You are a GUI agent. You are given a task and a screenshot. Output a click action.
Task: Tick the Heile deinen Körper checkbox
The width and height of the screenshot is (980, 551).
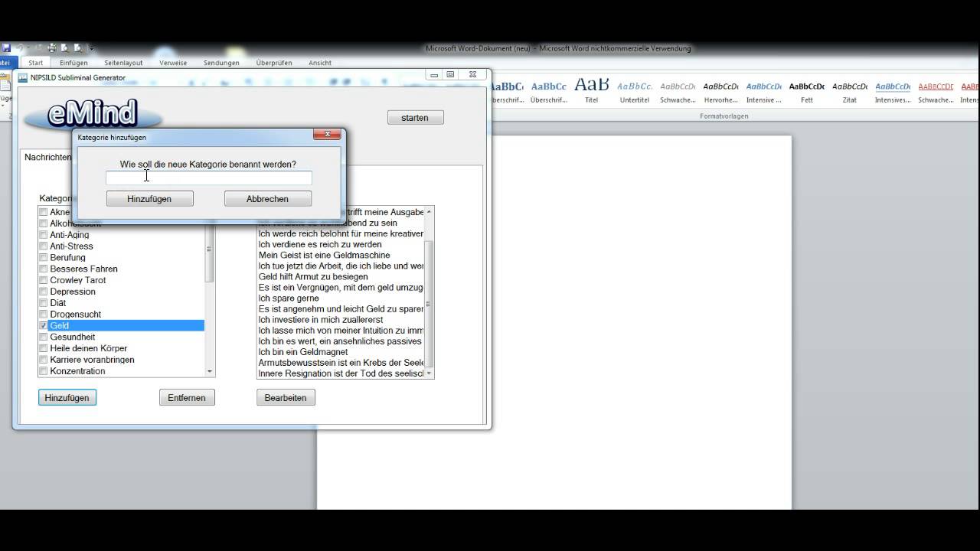click(44, 348)
